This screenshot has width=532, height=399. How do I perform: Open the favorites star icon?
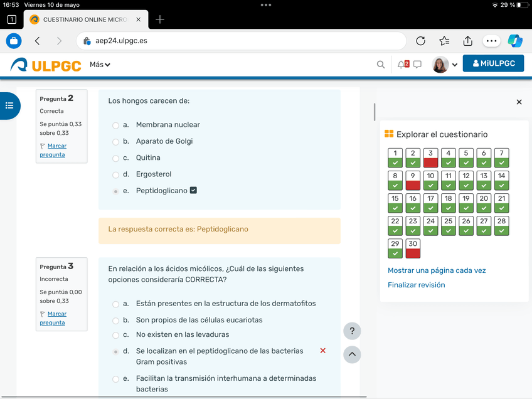pyautogui.click(x=444, y=41)
